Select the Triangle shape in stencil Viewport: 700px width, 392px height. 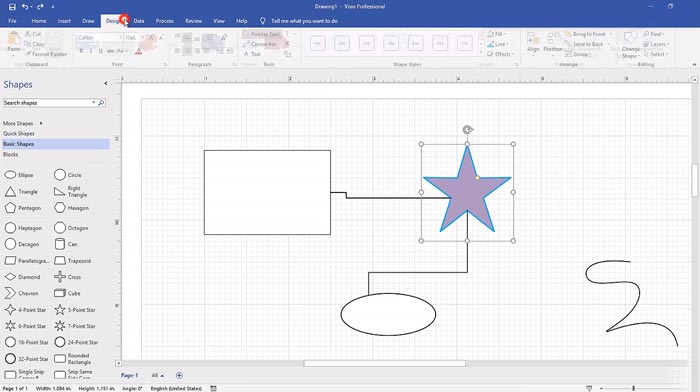click(x=21, y=192)
